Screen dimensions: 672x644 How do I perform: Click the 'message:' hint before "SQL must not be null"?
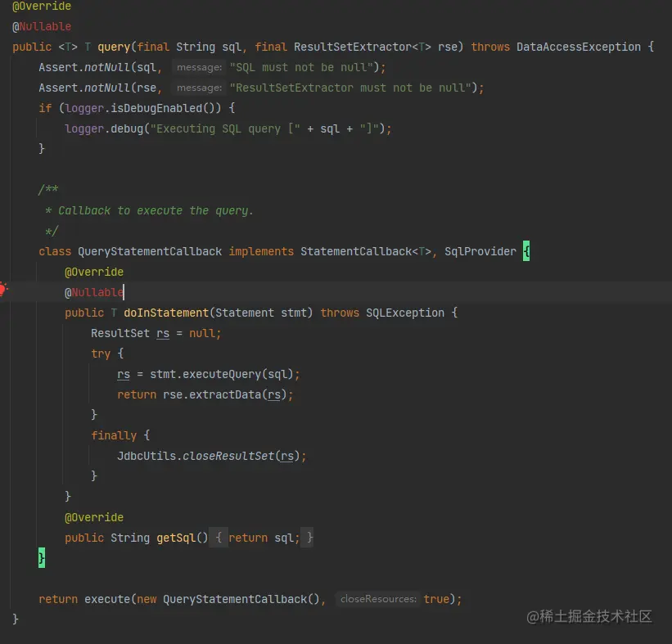199,67
